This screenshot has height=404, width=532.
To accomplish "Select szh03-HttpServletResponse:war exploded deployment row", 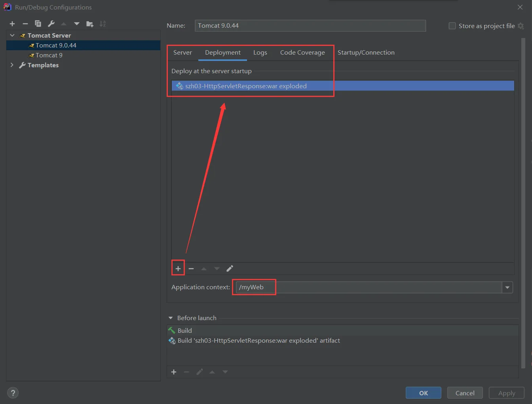I will (343, 86).
